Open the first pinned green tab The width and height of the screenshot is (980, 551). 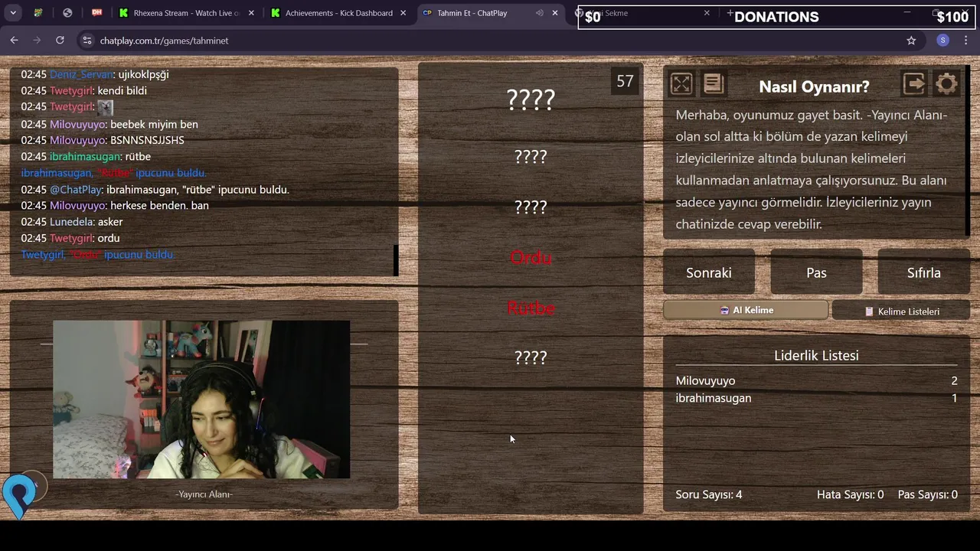(38, 13)
